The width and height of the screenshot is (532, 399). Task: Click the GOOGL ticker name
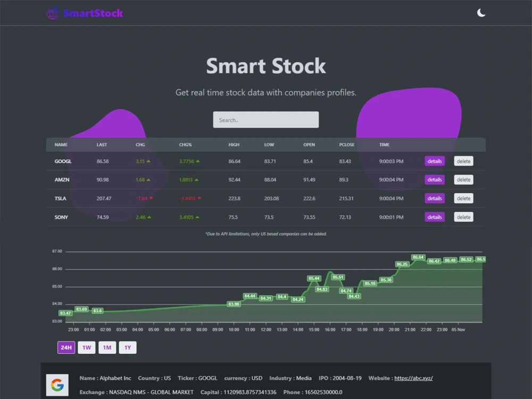(x=63, y=161)
